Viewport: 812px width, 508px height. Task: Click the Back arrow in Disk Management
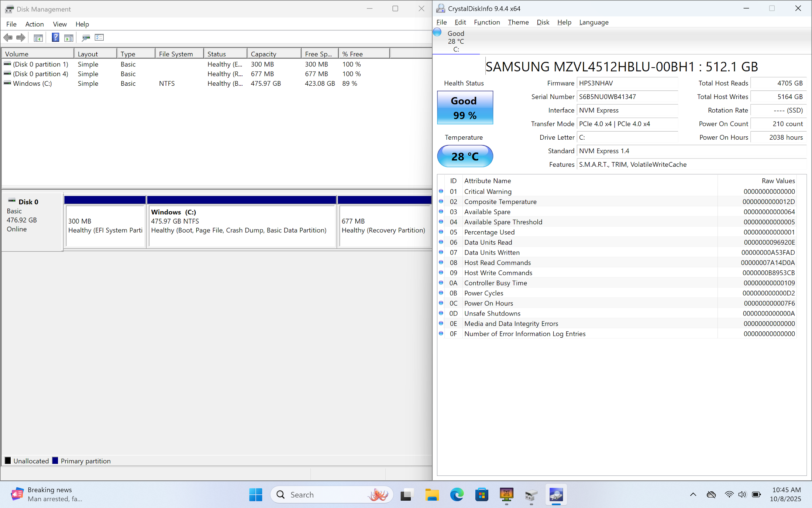[8, 37]
